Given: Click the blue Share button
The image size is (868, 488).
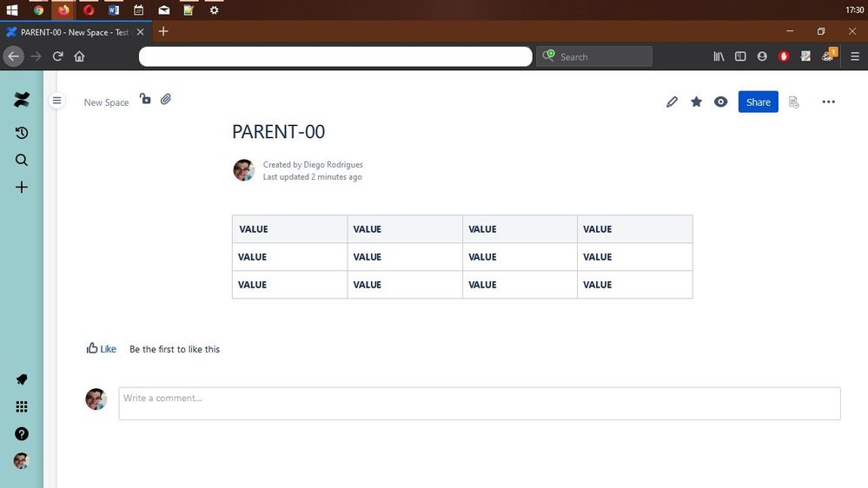Looking at the screenshot, I should [758, 102].
